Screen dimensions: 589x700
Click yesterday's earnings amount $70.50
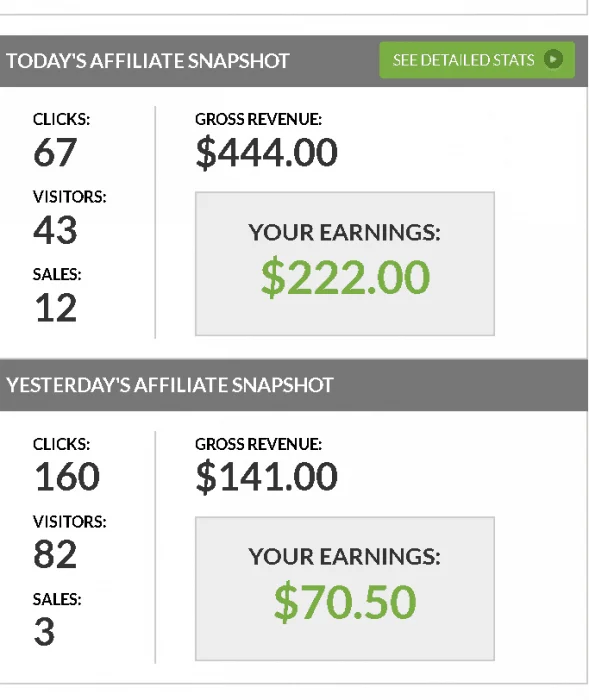click(345, 602)
